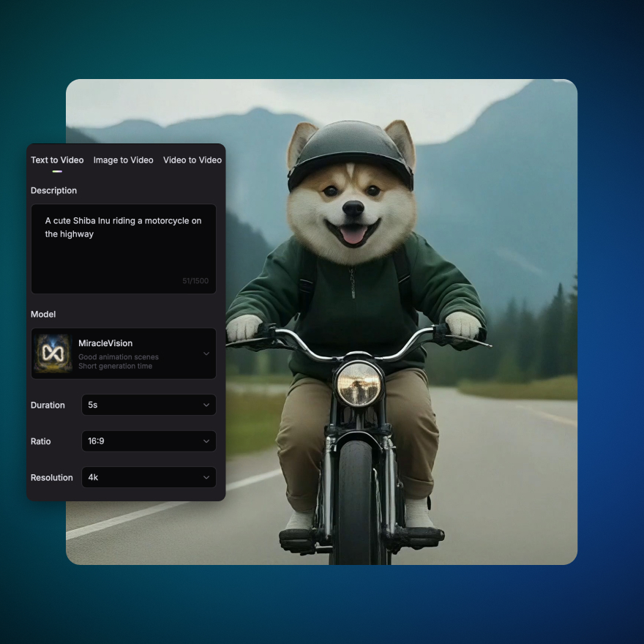
Task: Click the Description section label
Action: tap(53, 190)
